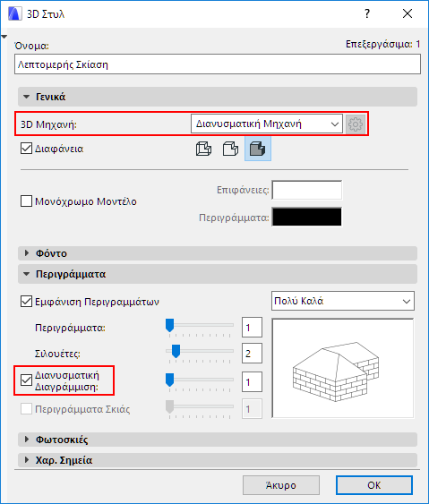Expand the Χαρ. Σημεία section

point(218,460)
